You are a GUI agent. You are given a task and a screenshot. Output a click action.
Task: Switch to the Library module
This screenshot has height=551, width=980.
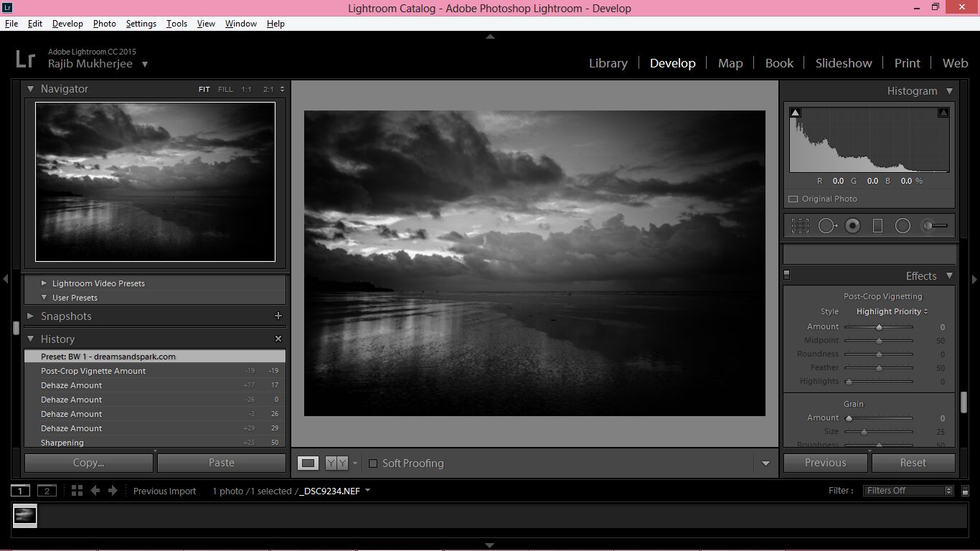[608, 63]
